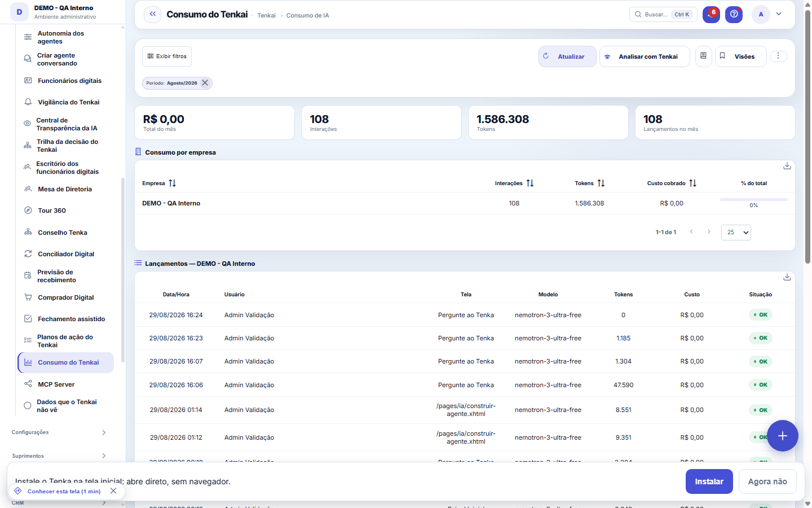Image resolution: width=812 pixels, height=508 pixels.
Task: Open the report icon next to Visões
Action: tap(703, 56)
